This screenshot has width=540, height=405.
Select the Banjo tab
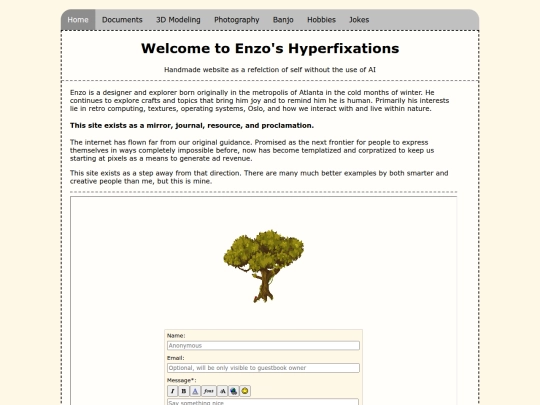[x=283, y=20]
